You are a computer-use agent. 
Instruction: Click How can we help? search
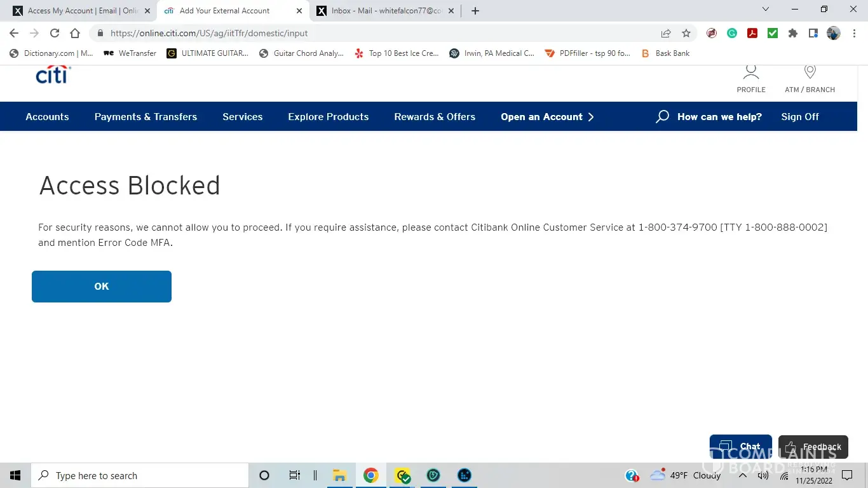[x=719, y=117]
